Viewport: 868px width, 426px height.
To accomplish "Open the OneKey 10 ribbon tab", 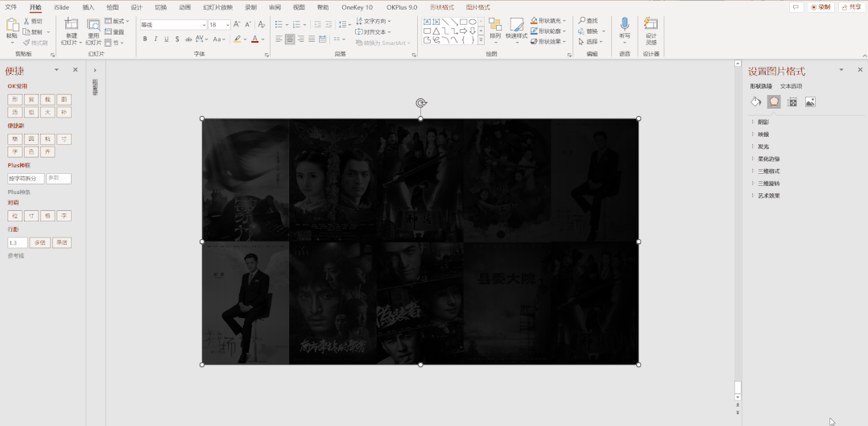I will (357, 7).
